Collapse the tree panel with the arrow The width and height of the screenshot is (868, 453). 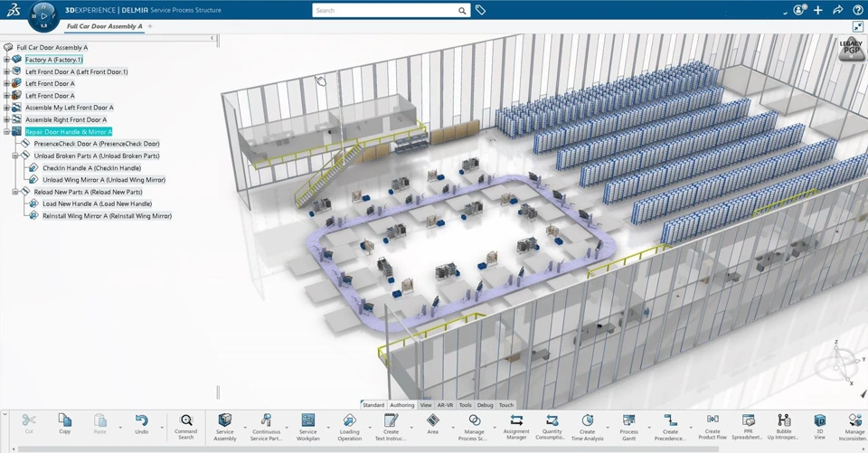tap(212, 38)
